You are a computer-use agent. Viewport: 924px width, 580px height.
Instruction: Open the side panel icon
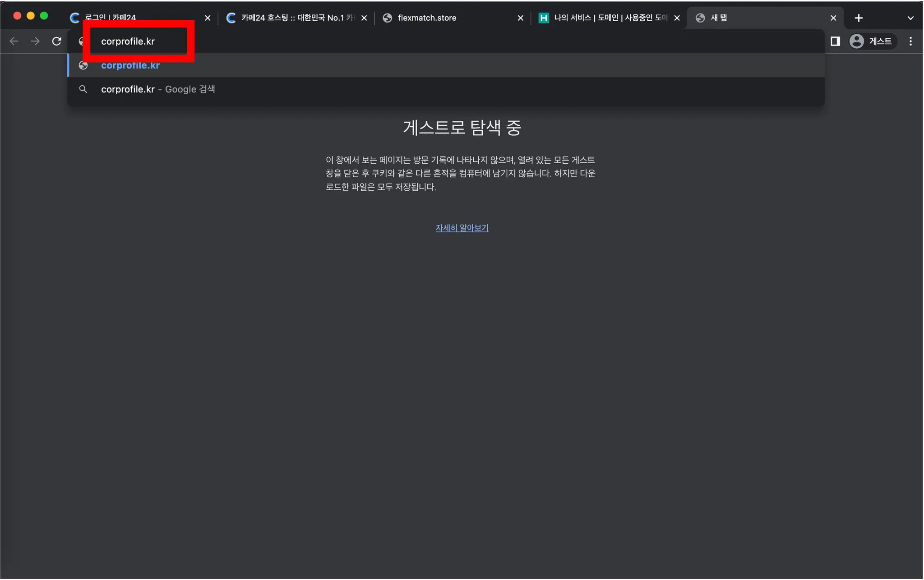coord(835,41)
